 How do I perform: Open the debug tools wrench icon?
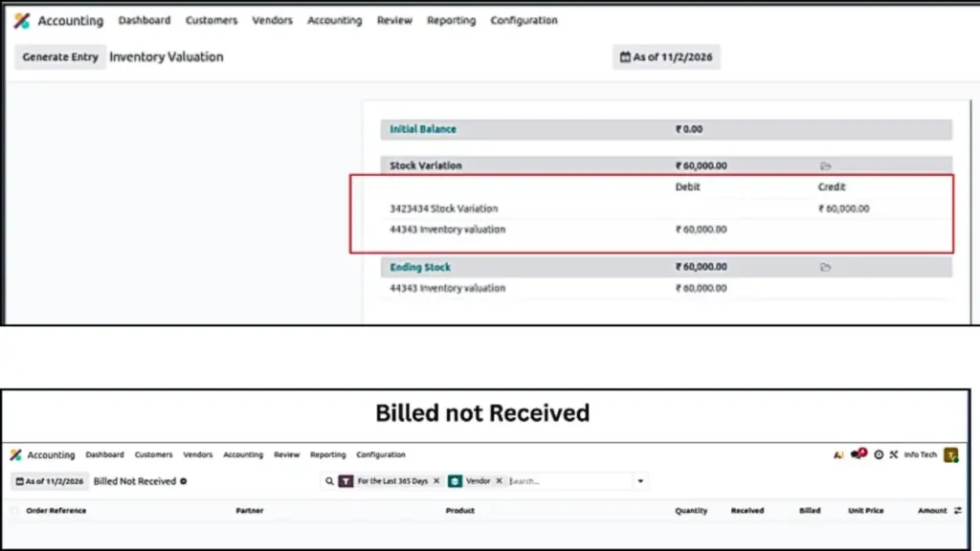tap(894, 454)
